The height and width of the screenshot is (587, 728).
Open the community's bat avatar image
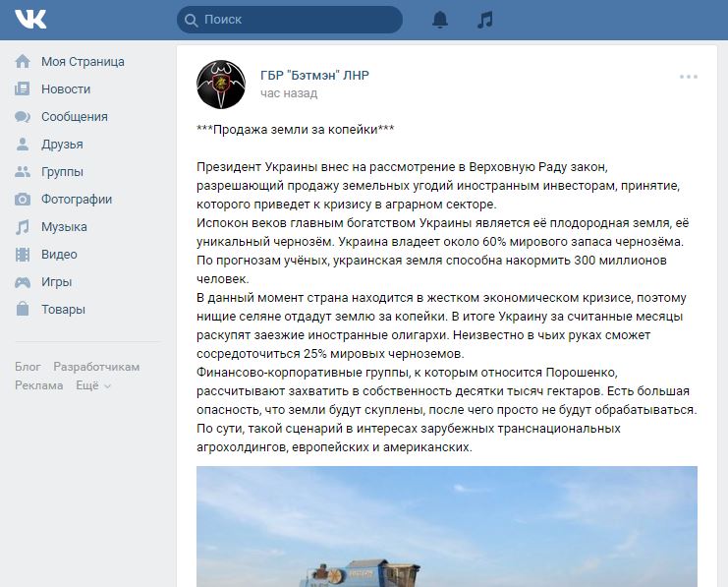point(221,85)
